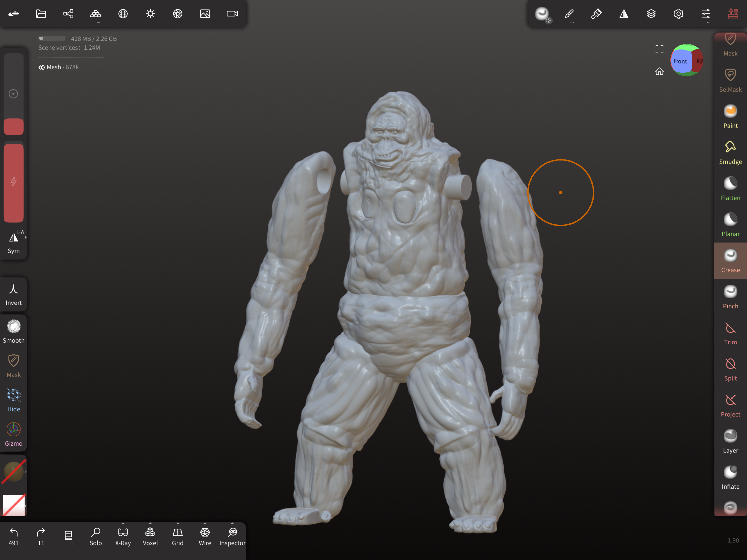Open the Lighting sun menu
The image size is (747, 560).
[150, 14]
